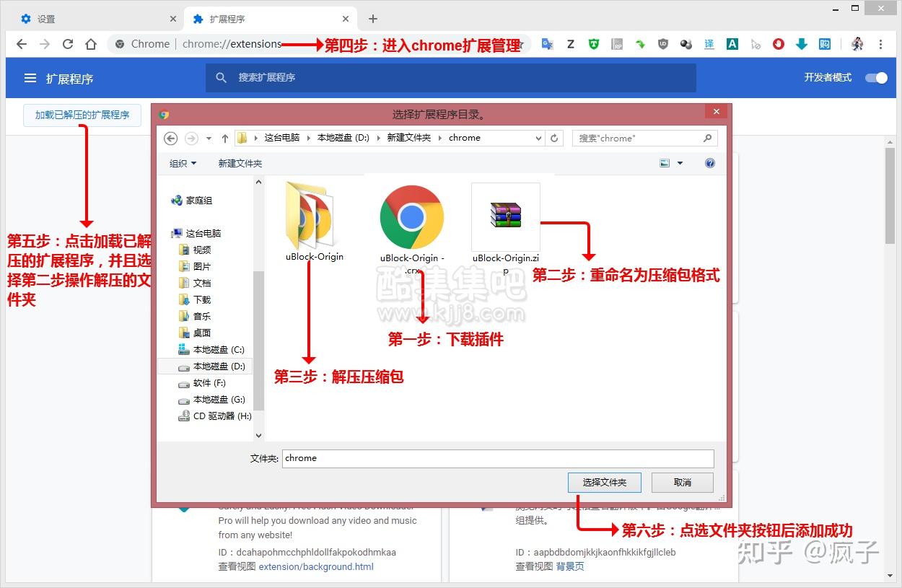The width and height of the screenshot is (902, 588).
Task: Click the 译 translate extension icon
Action: click(709, 44)
